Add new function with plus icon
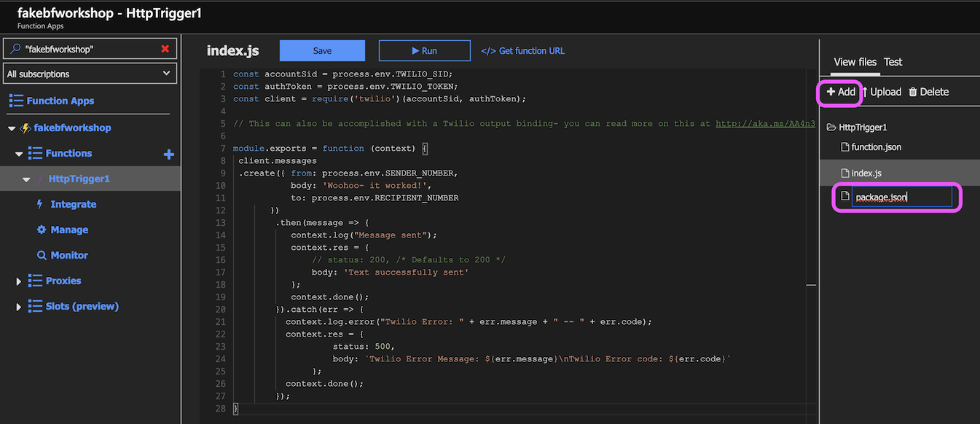Viewport: 980px width, 424px height. pyautogui.click(x=168, y=154)
